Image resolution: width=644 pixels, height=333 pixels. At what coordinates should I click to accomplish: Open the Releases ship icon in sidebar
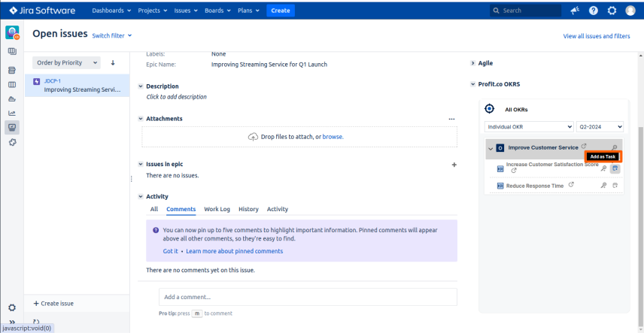pyautogui.click(x=12, y=99)
